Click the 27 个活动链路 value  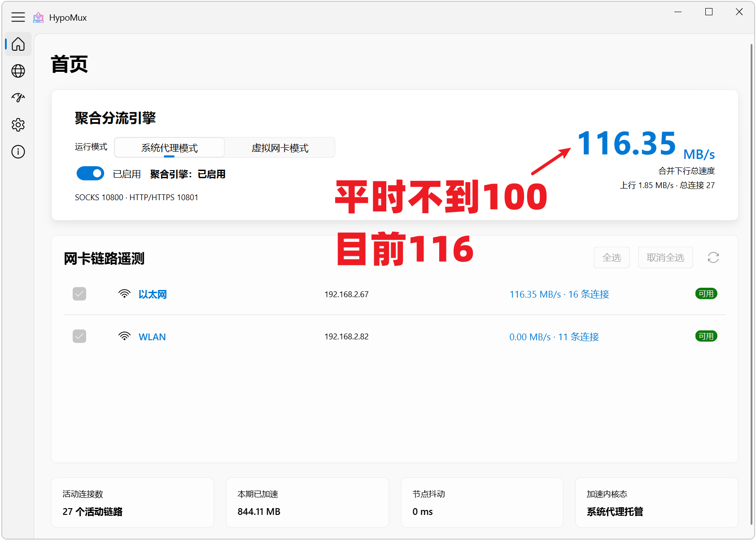(92, 512)
